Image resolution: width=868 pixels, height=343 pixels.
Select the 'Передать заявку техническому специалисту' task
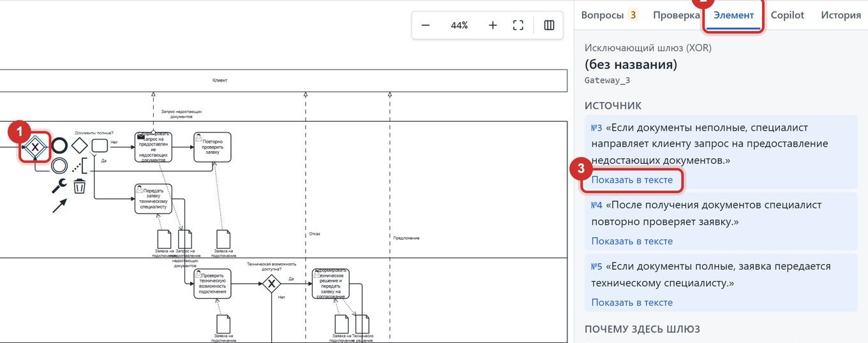[x=154, y=199]
